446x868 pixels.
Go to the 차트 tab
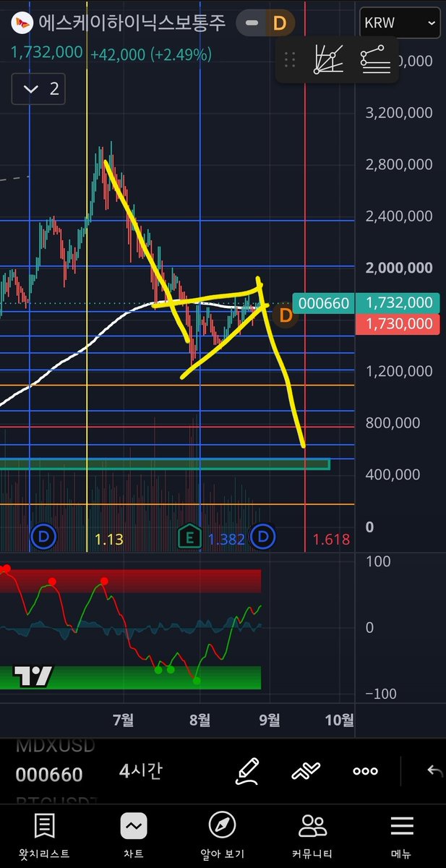(134, 835)
